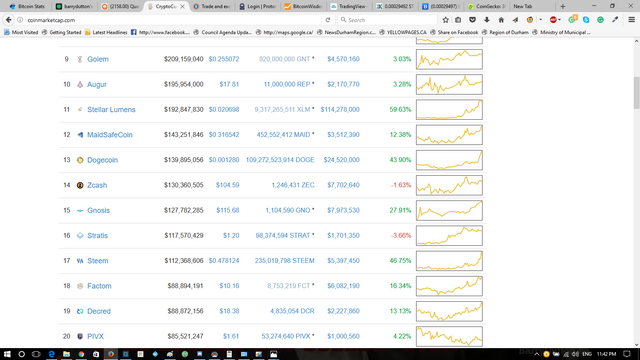Open the Stellar Lumens link

coord(111,109)
